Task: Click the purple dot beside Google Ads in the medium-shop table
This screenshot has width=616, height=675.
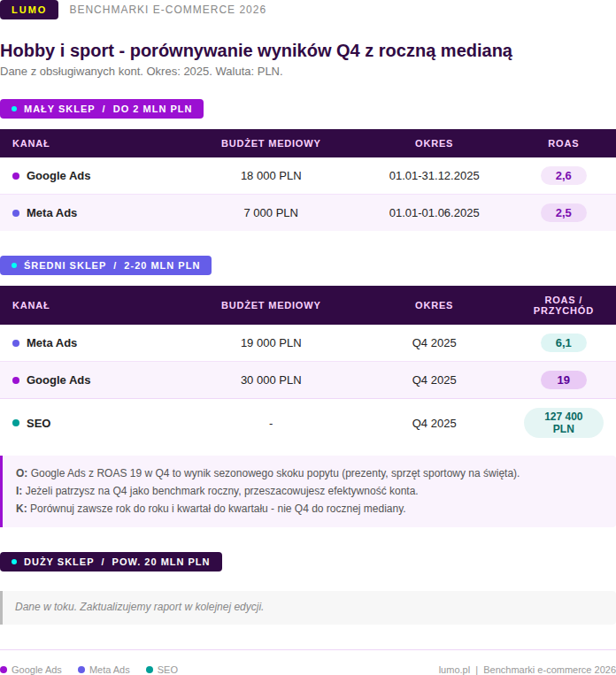Action: (x=16, y=380)
